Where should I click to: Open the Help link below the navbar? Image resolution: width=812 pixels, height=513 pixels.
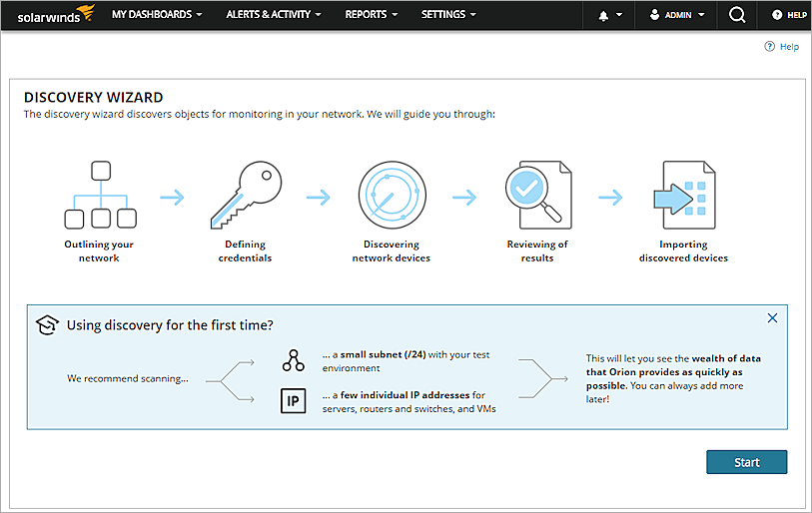coord(781,47)
